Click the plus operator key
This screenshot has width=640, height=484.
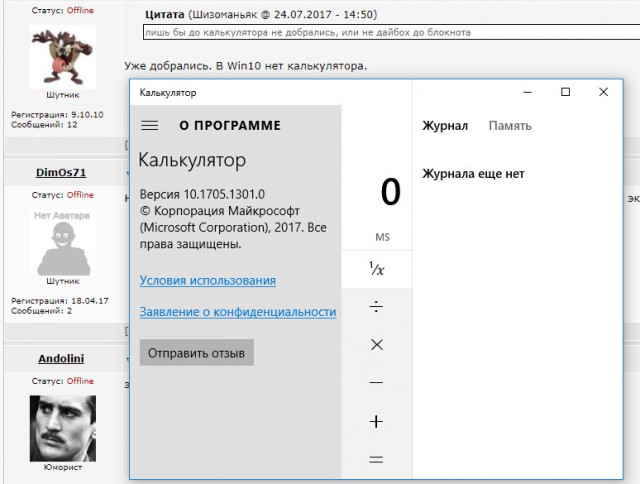tap(376, 421)
